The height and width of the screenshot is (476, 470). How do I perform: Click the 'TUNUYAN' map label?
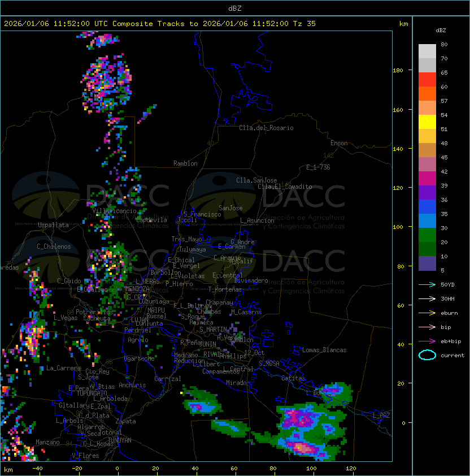pyautogui.click(x=120, y=440)
